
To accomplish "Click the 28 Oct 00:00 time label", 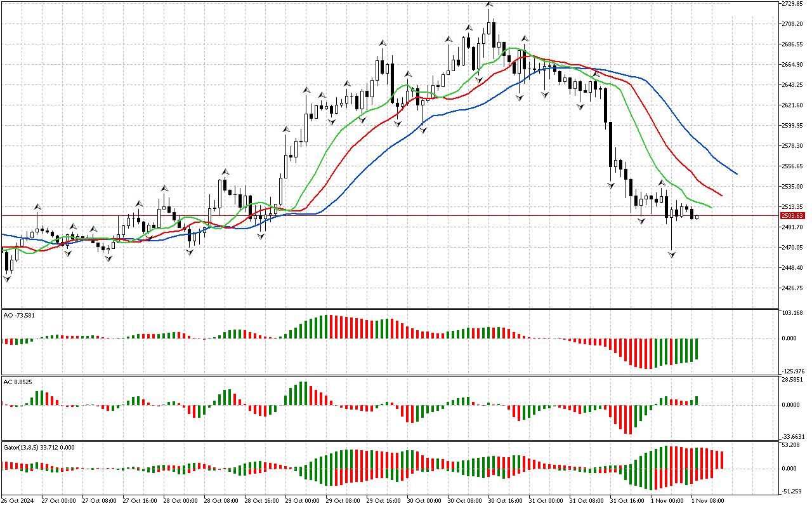I will (180, 501).
